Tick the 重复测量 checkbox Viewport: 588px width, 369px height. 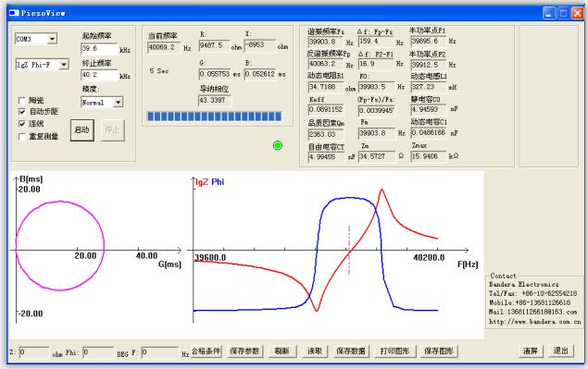22,136
